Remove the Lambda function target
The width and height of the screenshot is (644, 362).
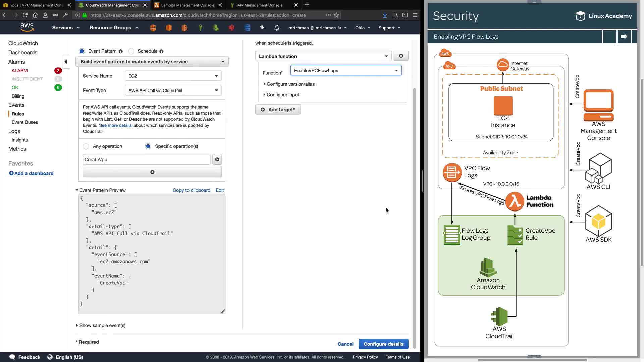point(401,56)
